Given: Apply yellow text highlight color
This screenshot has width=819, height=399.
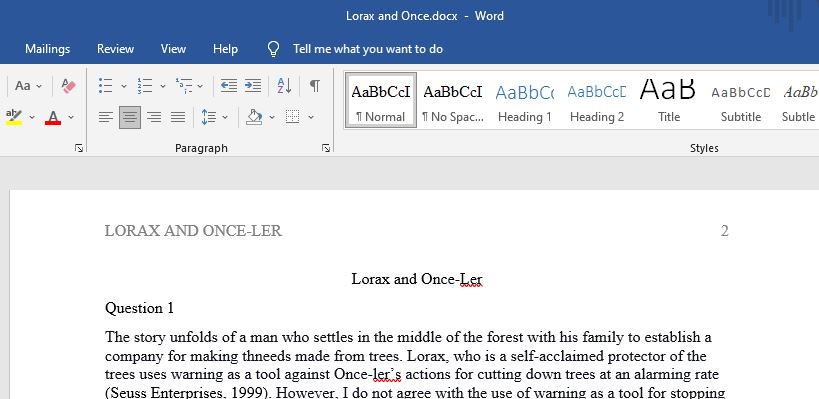Looking at the screenshot, I should [x=14, y=117].
